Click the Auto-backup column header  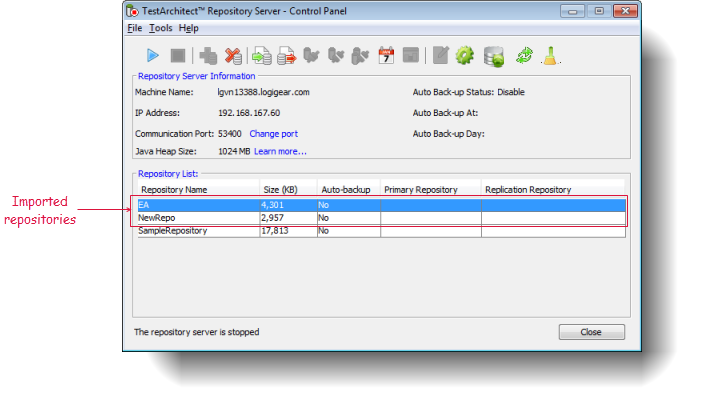pos(349,190)
